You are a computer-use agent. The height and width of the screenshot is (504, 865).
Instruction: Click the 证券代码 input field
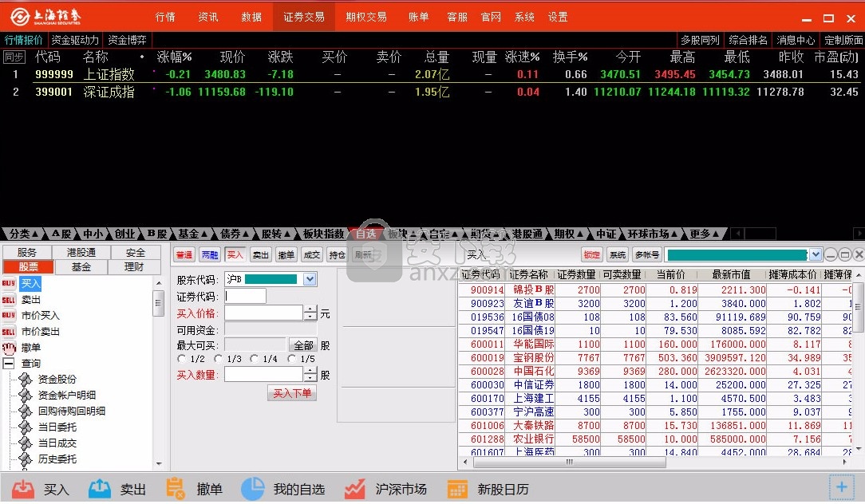[x=245, y=296]
